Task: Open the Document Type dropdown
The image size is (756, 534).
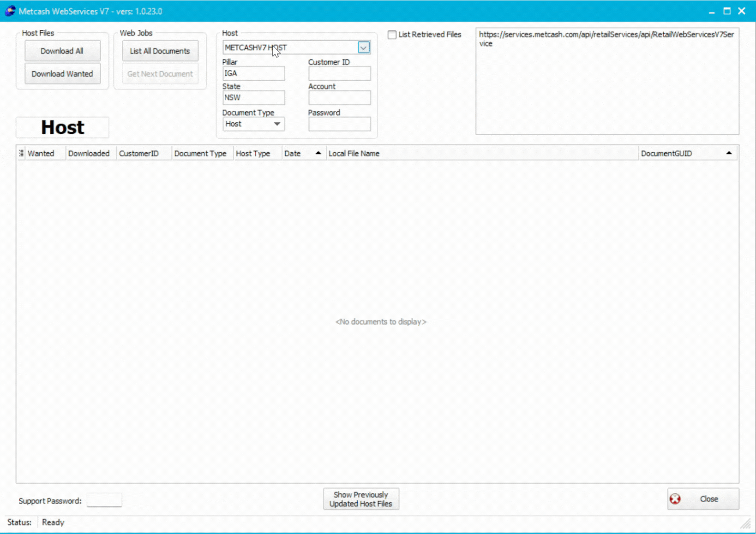Action: [x=277, y=124]
